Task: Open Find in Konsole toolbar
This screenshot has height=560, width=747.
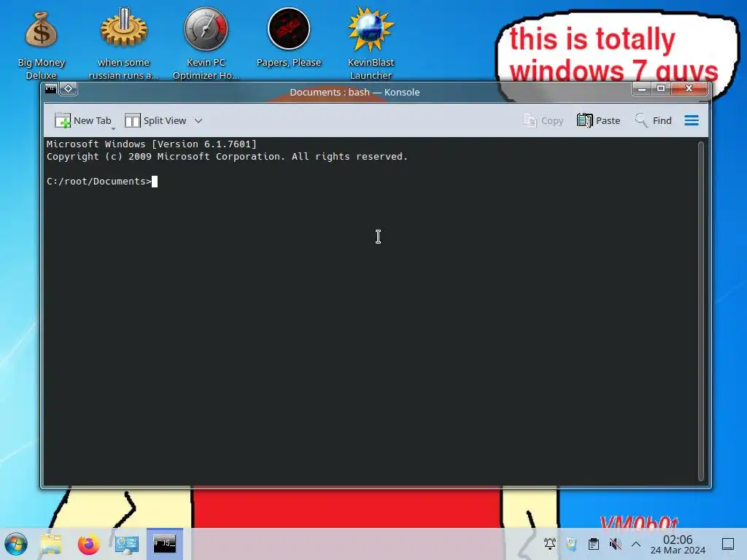Action: coord(653,121)
